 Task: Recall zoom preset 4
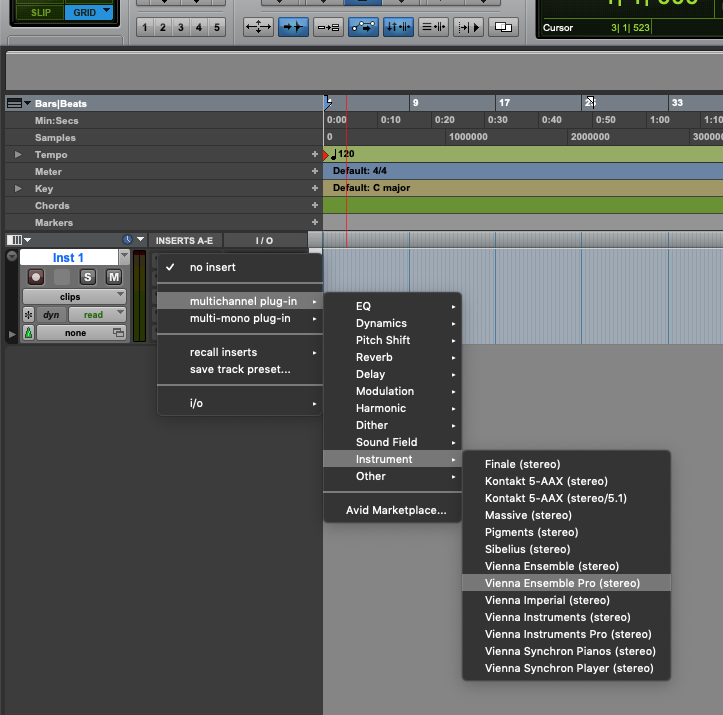click(x=199, y=27)
